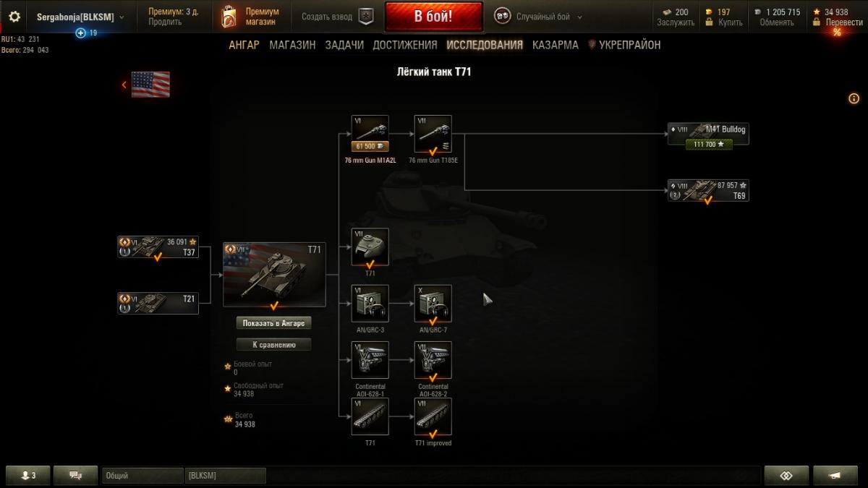868x488 pixels.
Task: Open the info icon at right edge
Action: pyautogui.click(x=854, y=98)
